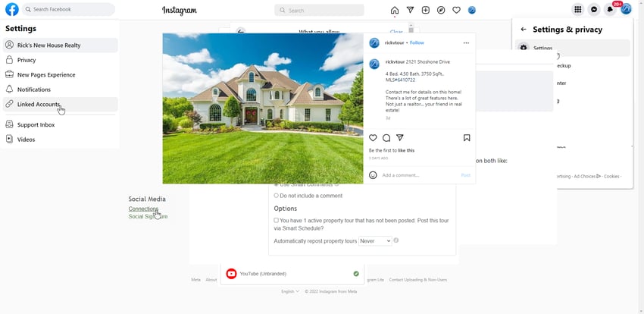Click rickvtour avatar beside the caption
644x314 pixels.
coord(374,64)
